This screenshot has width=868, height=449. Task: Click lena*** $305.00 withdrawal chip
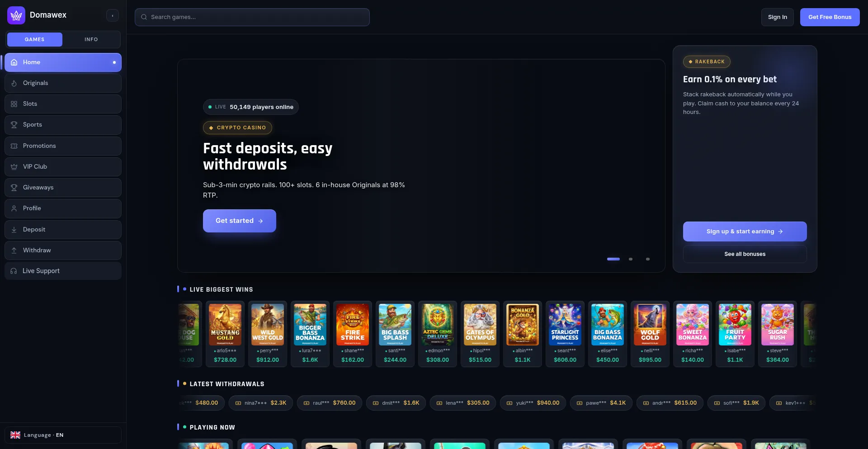tap(463, 403)
